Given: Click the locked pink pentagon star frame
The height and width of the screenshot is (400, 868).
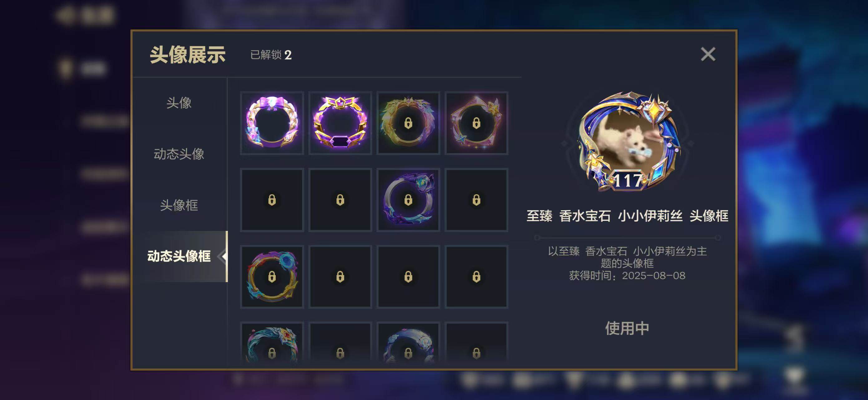Looking at the screenshot, I should tap(476, 123).
